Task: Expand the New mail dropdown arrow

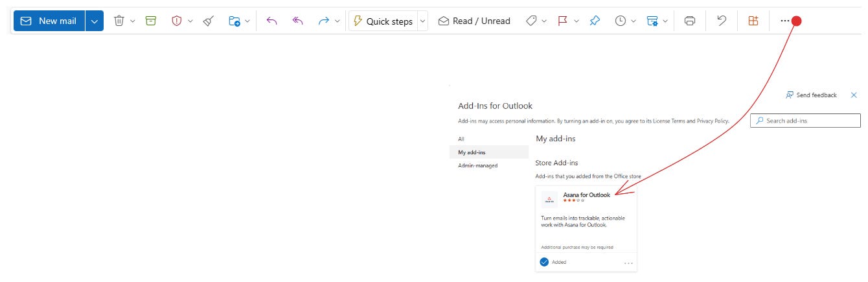Action: tap(95, 21)
